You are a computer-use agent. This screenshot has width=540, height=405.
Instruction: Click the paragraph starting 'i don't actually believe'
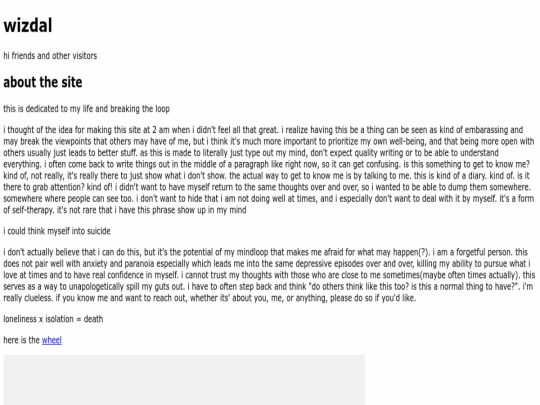click(269, 275)
